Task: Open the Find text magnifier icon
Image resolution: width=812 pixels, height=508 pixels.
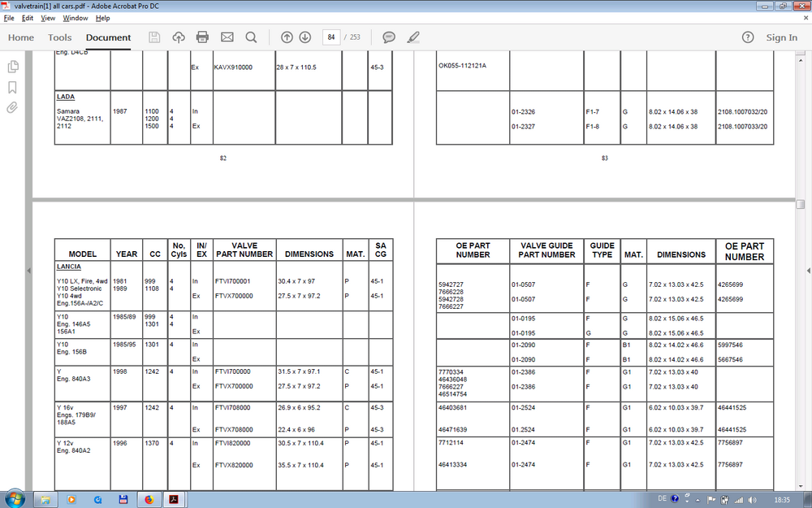Action: [x=251, y=37]
